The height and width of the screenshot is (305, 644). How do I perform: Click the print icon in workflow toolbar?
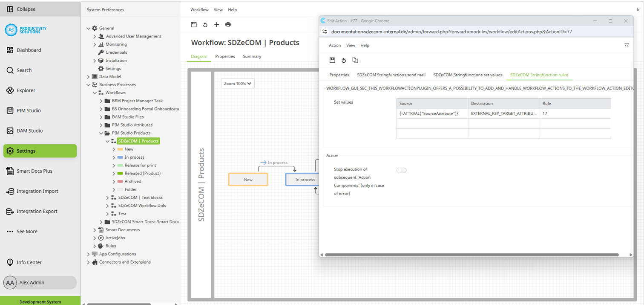point(228,25)
